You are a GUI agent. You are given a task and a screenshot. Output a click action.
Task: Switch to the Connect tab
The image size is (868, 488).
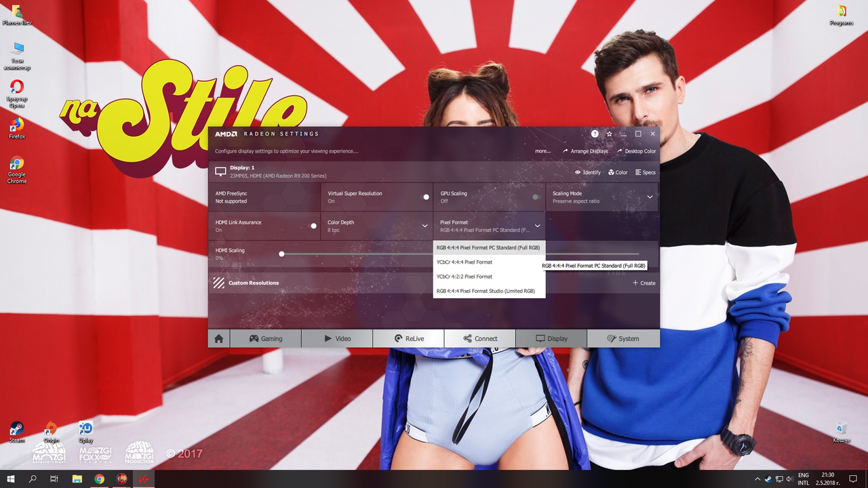pos(480,338)
